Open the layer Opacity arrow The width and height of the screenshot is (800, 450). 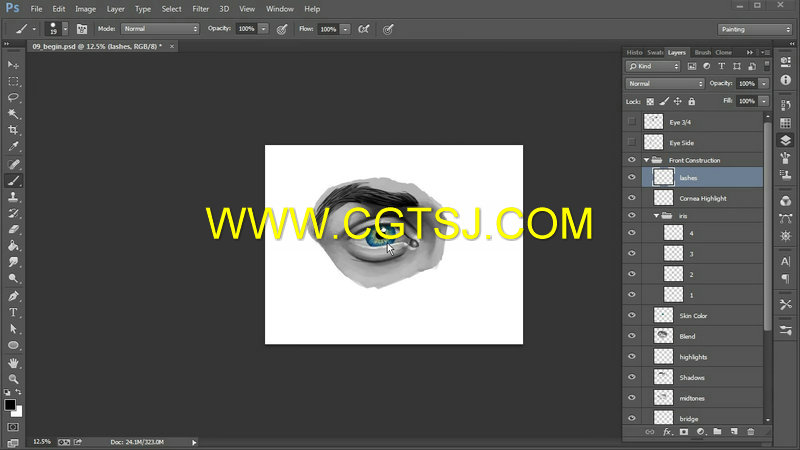[x=764, y=84]
